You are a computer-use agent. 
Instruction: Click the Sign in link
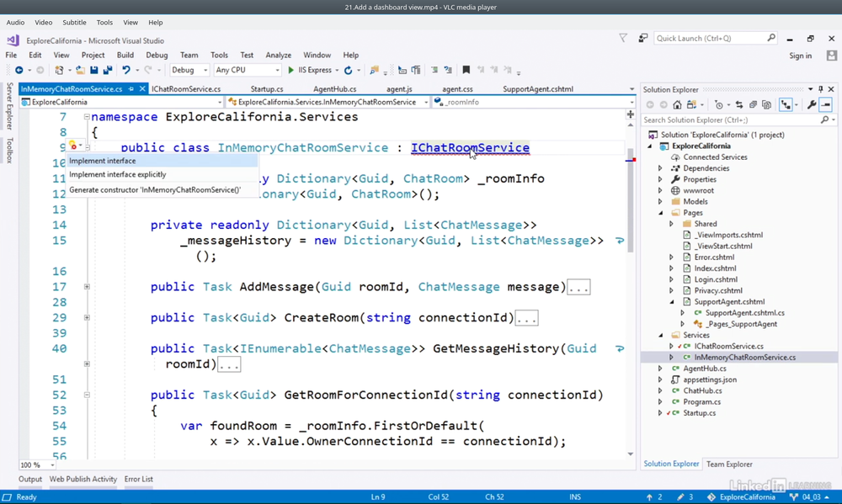click(x=800, y=56)
